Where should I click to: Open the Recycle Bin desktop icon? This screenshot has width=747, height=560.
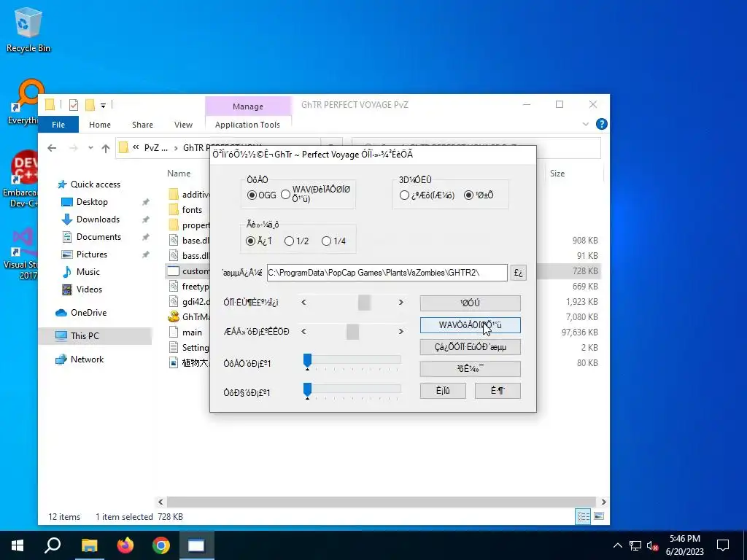(28, 30)
